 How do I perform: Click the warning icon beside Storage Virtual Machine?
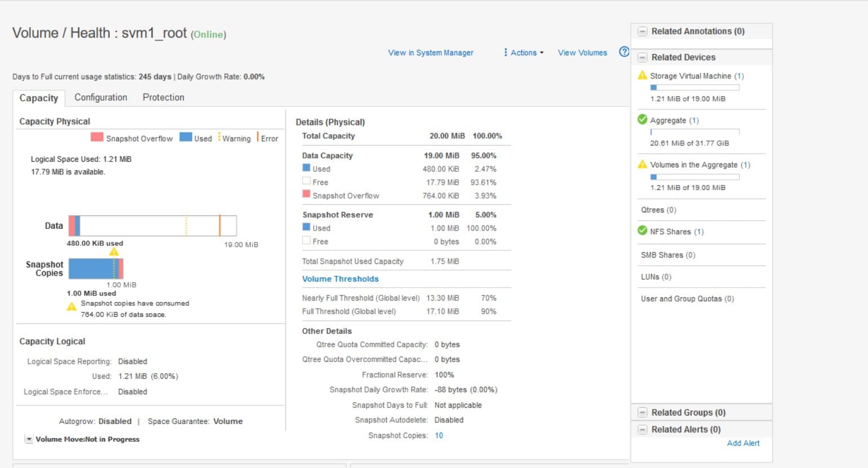(643, 76)
